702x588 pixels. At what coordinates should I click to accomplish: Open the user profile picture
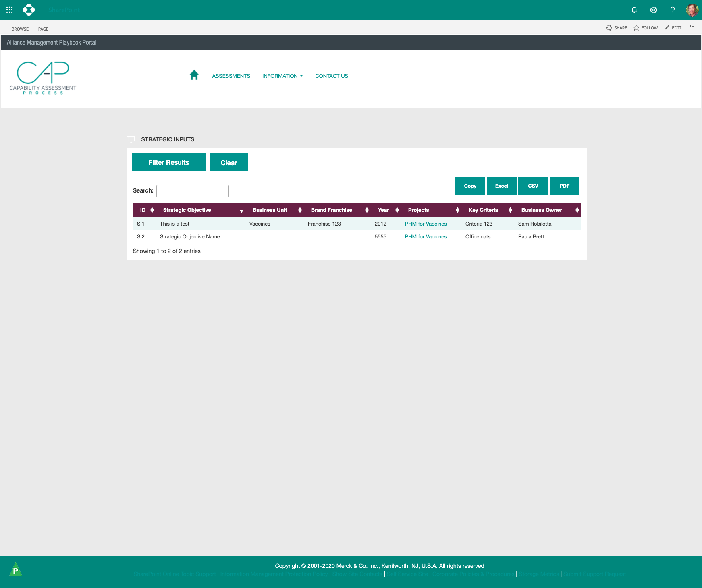(x=692, y=10)
